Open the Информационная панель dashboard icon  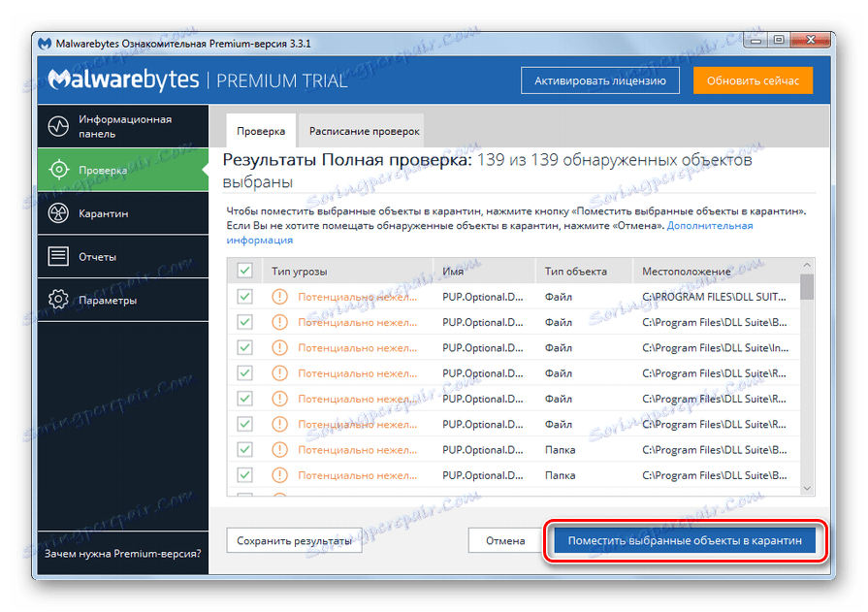point(58,126)
